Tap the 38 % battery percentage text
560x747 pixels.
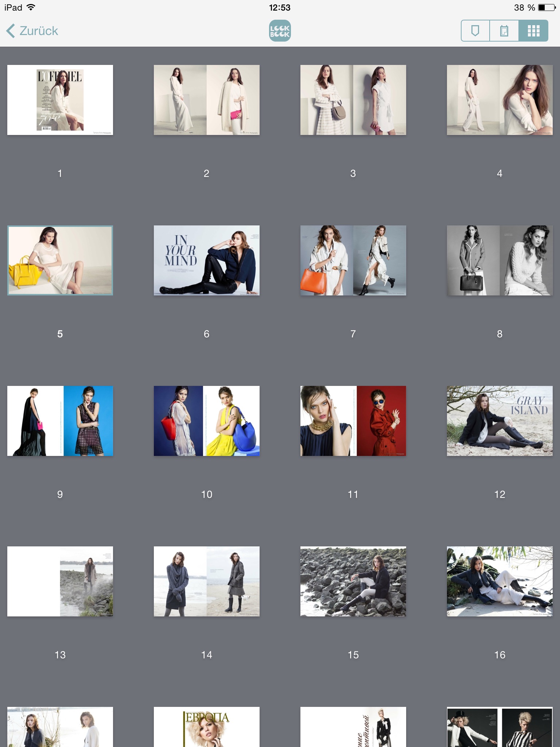coord(525,7)
